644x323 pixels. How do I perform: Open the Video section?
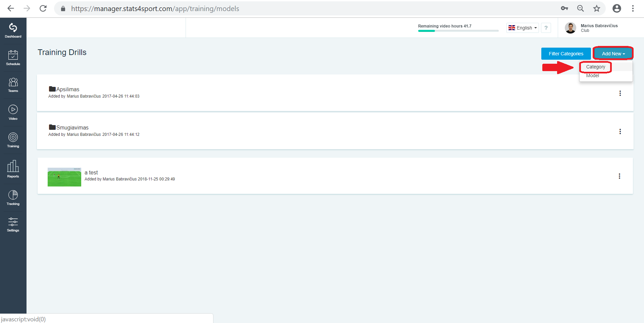tap(13, 112)
